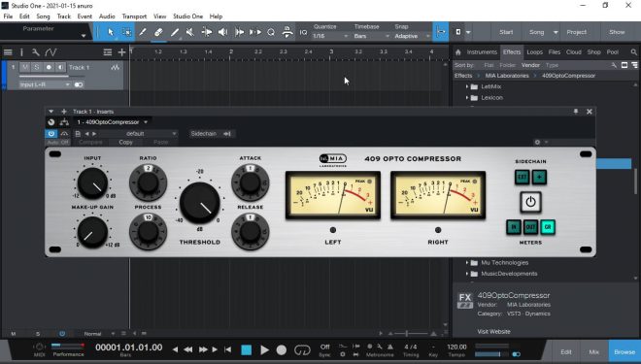Solo Track 1
The height and width of the screenshot is (364, 641).
(37, 67)
